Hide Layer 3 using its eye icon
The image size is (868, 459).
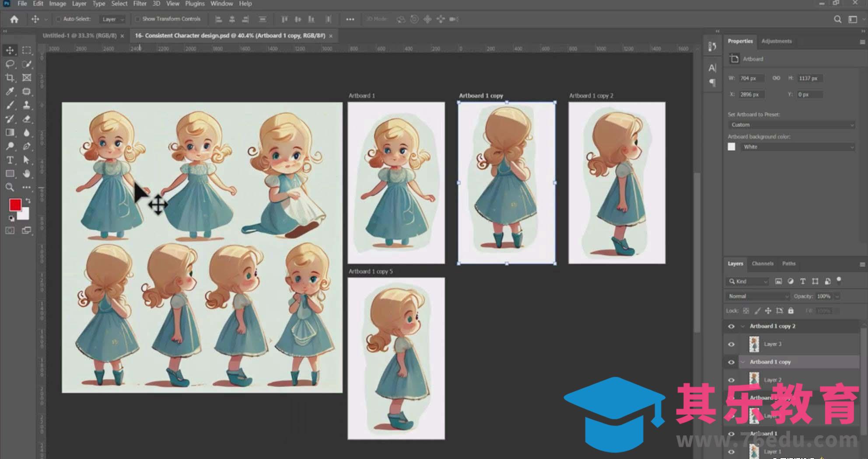click(x=731, y=344)
